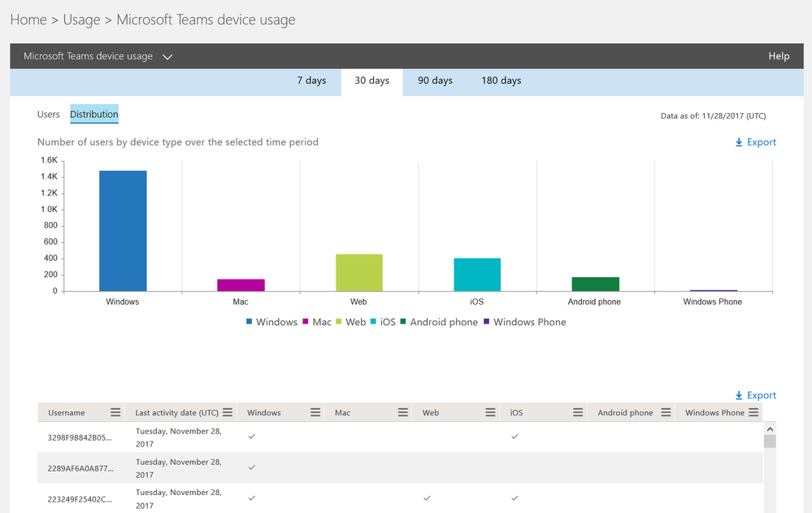Toggle the Web legend swatch
Viewport: 812px width, 513px height.
tap(339, 322)
